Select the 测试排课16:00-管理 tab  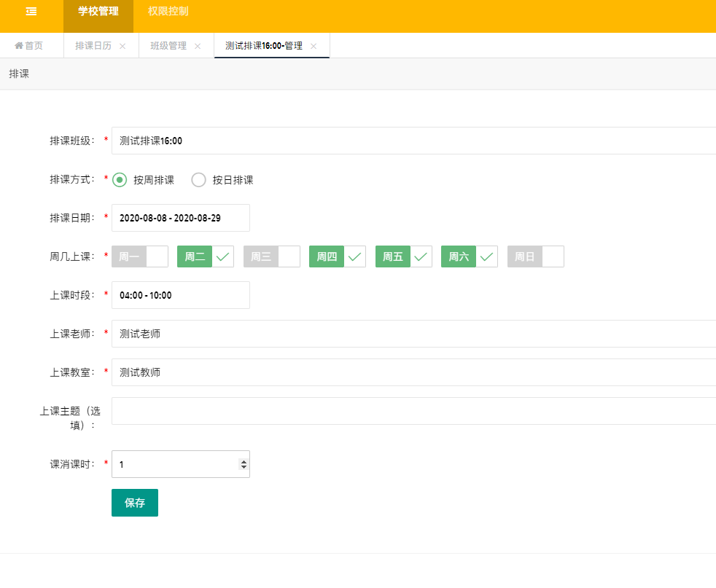point(263,46)
